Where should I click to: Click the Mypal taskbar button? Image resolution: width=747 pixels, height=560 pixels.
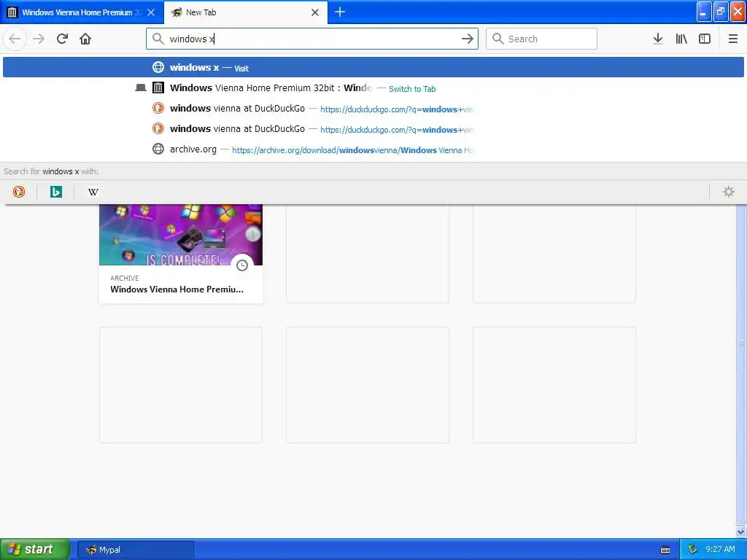136,550
